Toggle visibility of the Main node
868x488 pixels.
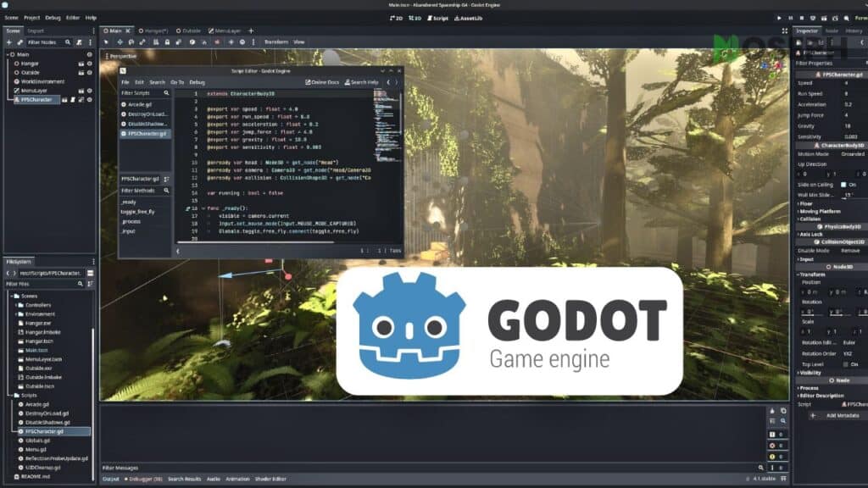click(89, 54)
